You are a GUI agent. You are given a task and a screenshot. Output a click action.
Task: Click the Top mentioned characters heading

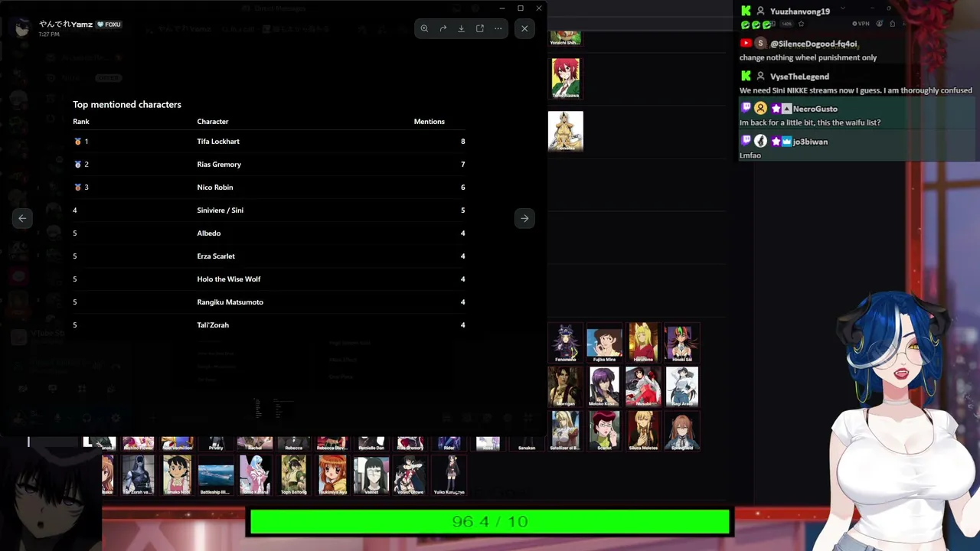127,105
